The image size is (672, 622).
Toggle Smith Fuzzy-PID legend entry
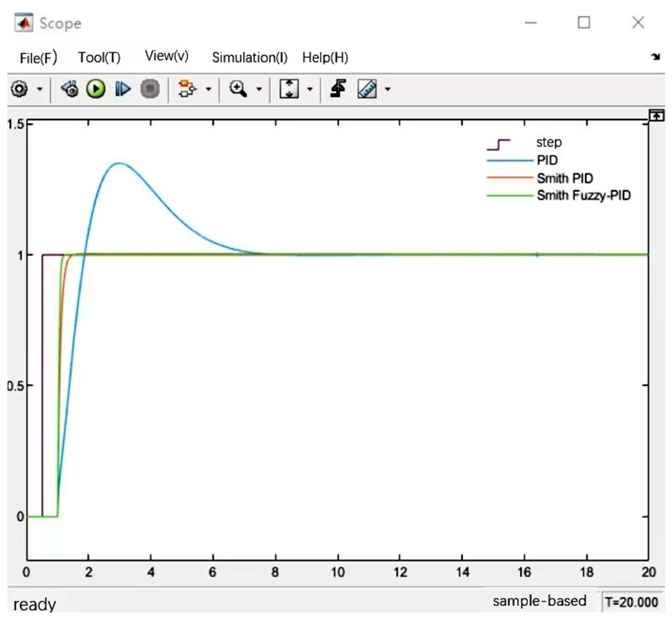583,195
